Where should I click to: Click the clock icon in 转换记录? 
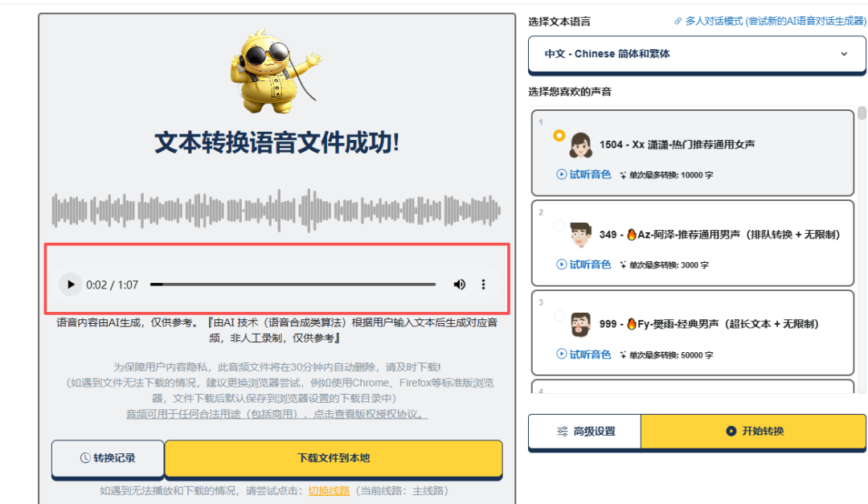[85, 458]
